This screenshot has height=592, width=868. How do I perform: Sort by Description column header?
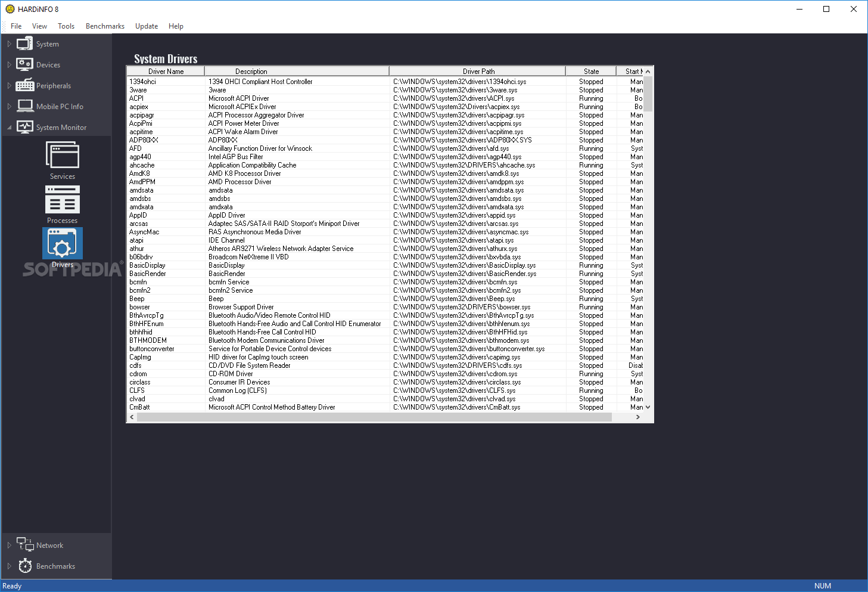297,71
